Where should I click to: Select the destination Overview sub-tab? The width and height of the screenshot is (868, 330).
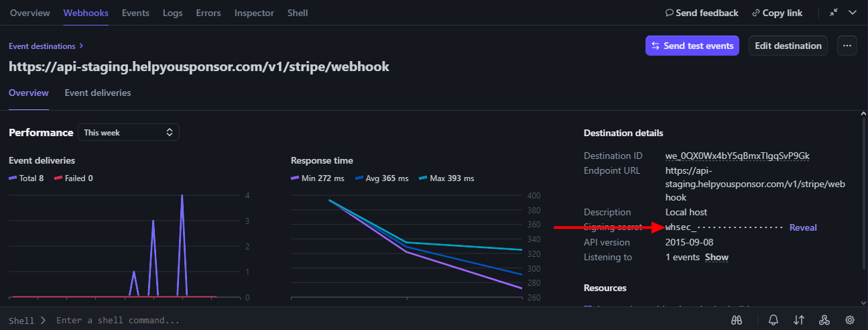pyautogui.click(x=29, y=93)
